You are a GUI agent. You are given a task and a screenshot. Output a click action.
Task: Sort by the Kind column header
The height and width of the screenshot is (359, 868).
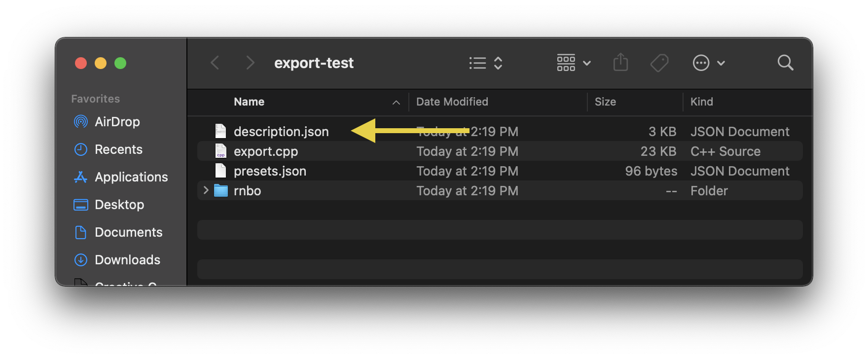tap(701, 102)
